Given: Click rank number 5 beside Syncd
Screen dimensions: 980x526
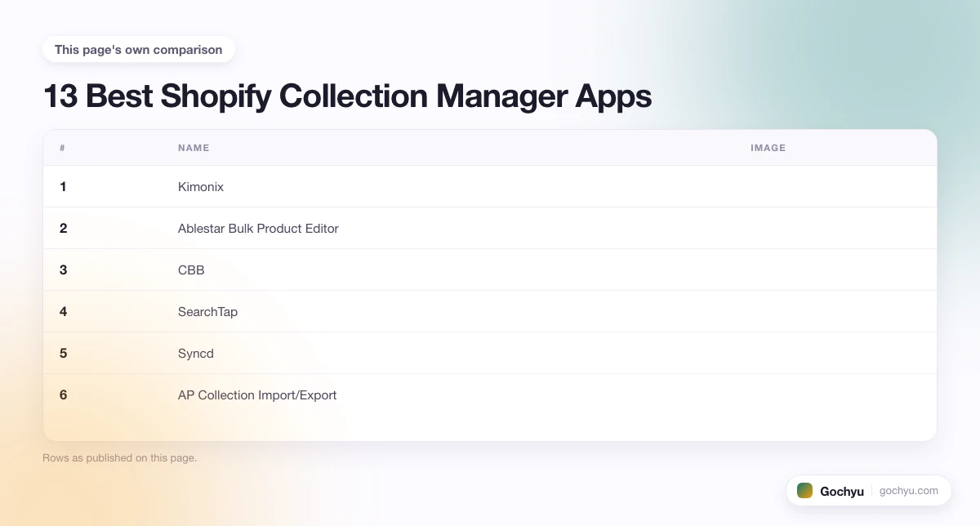Looking at the screenshot, I should (x=63, y=354).
